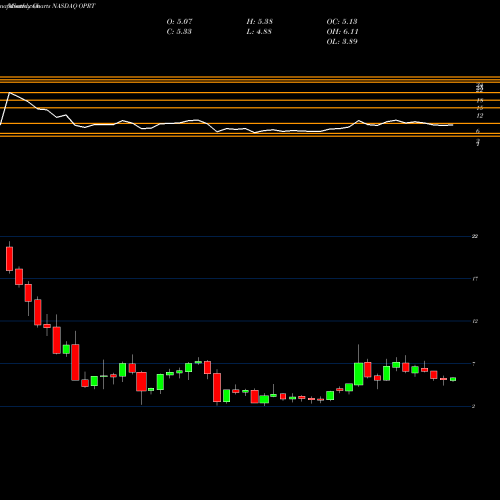Click the OC: 5.13 reading
This screenshot has height=500, width=500.
(x=342, y=22)
